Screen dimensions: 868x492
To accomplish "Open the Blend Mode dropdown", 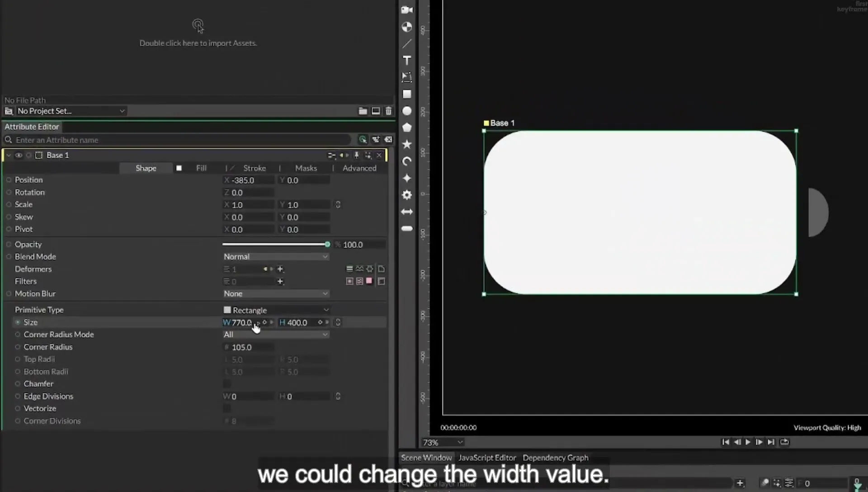I will (276, 256).
